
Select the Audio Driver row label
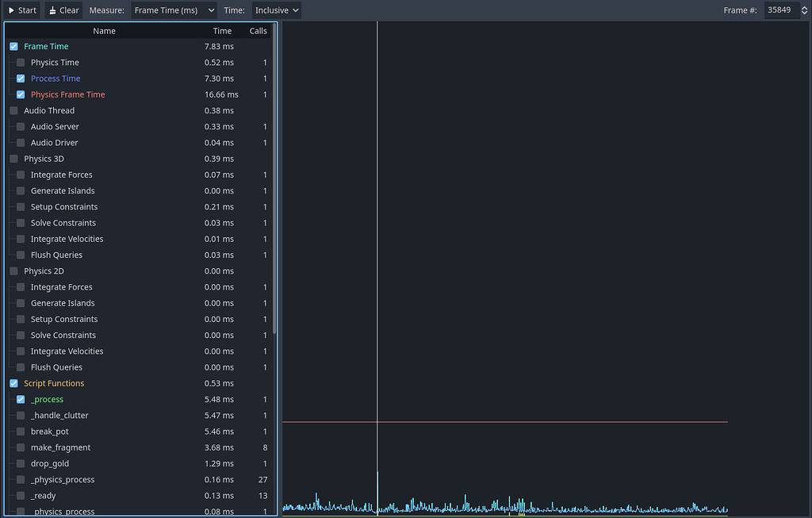point(55,143)
